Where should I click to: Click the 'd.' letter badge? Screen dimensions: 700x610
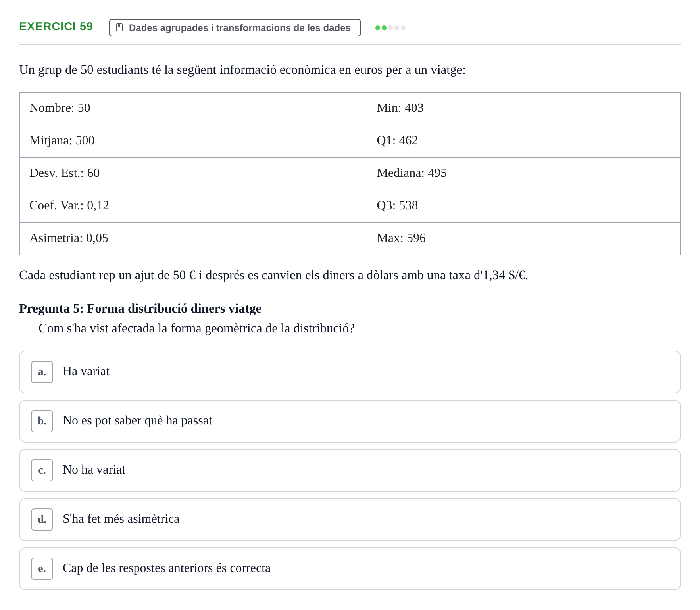42,520
